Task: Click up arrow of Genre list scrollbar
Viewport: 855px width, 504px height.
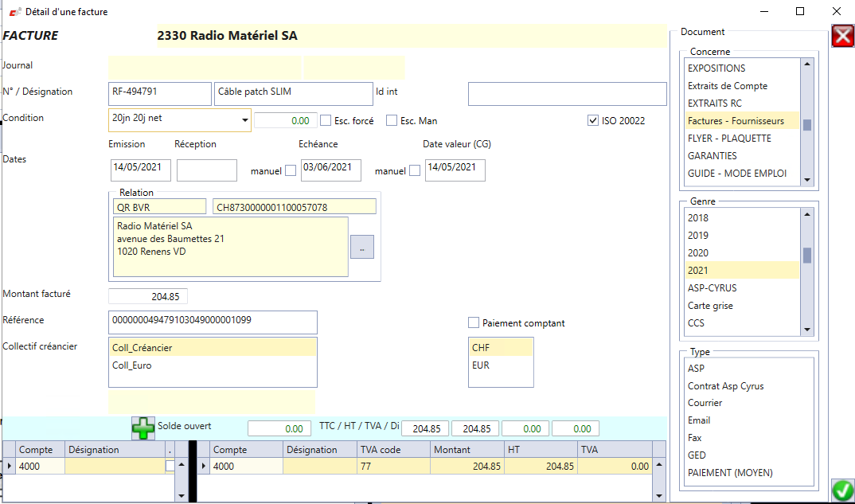Action: pyautogui.click(x=807, y=214)
